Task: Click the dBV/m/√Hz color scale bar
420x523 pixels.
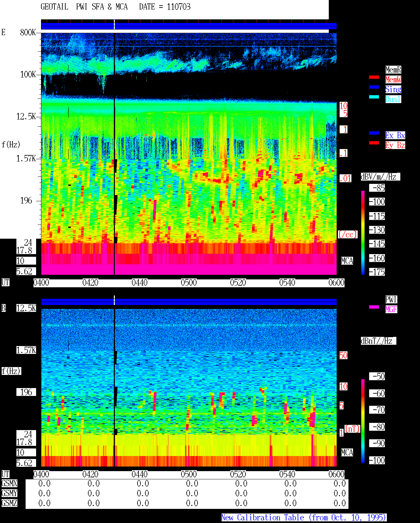Action: pos(363,232)
